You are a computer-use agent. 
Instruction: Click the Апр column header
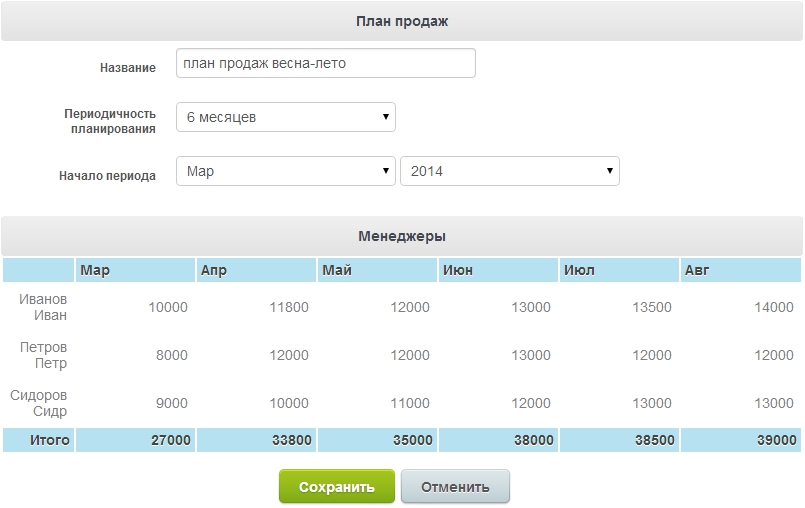(256, 271)
